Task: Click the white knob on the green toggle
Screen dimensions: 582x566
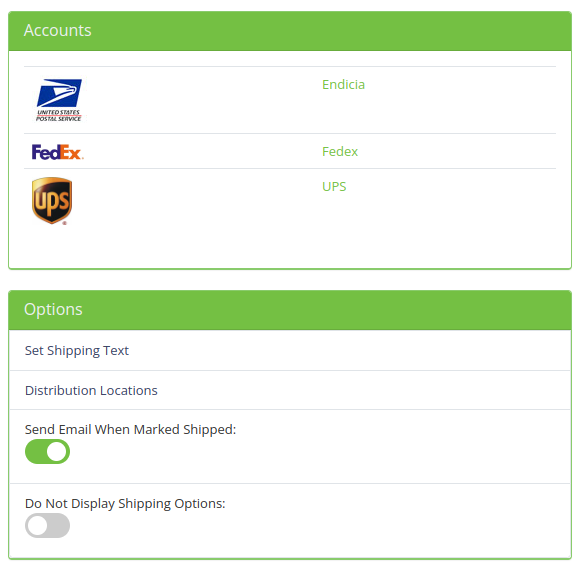Action: coord(57,452)
